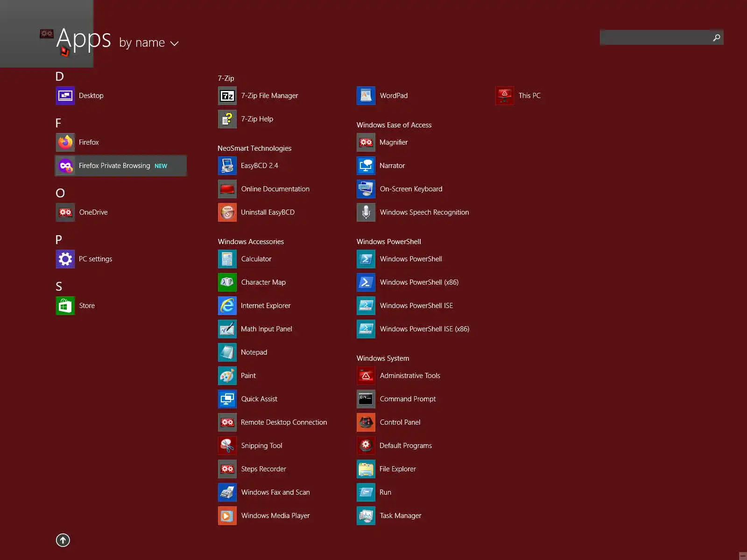Open the Default Programs icon
Image resolution: width=747 pixels, height=560 pixels.
[366, 446]
